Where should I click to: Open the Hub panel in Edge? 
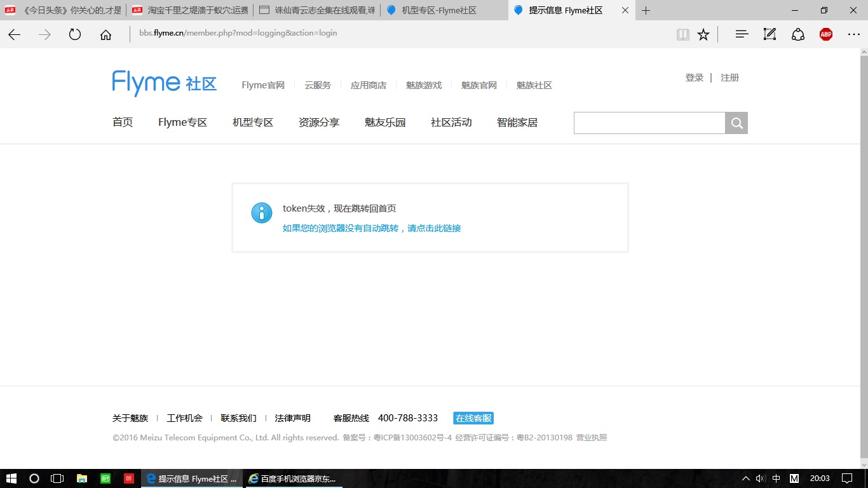click(741, 34)
